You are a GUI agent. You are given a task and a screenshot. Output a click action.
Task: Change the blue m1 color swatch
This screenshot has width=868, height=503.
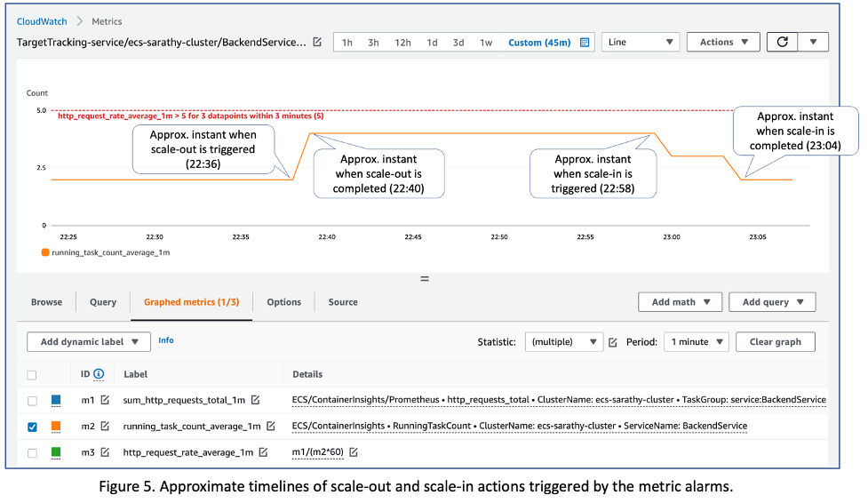(x=56, y=399)
